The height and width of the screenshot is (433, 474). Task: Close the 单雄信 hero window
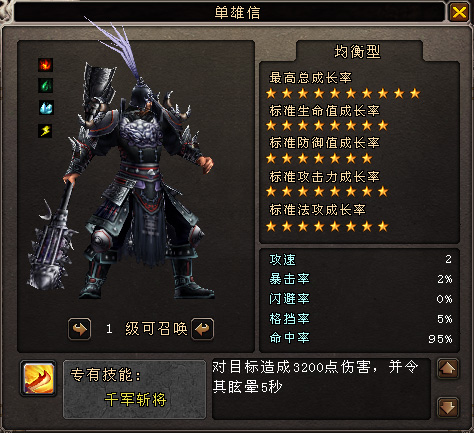coord(459,12)
